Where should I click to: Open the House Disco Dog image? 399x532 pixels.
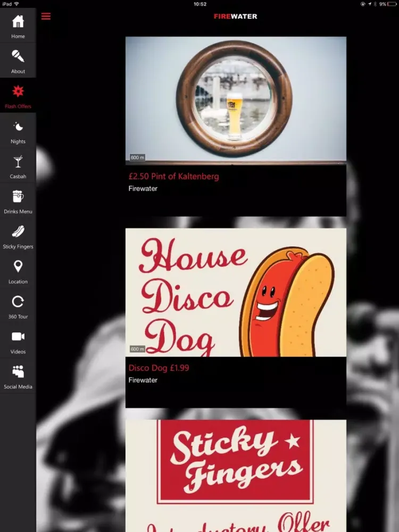pos(236,292)
